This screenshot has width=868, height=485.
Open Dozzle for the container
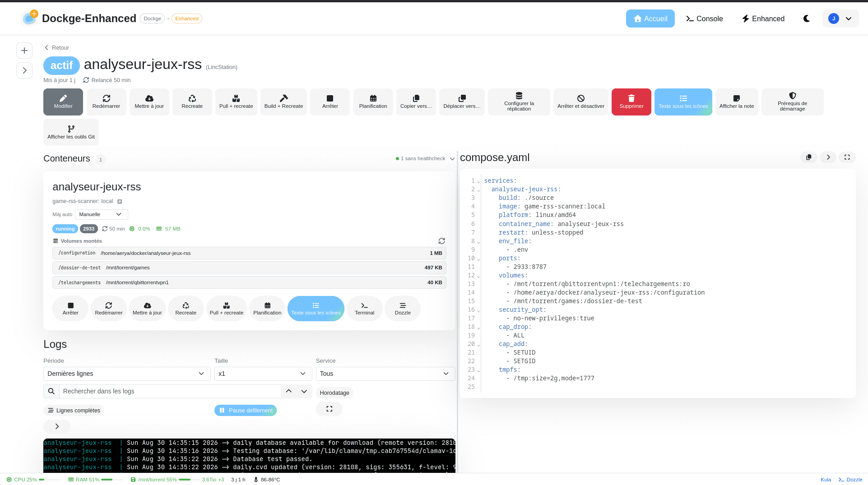point(403,309)
